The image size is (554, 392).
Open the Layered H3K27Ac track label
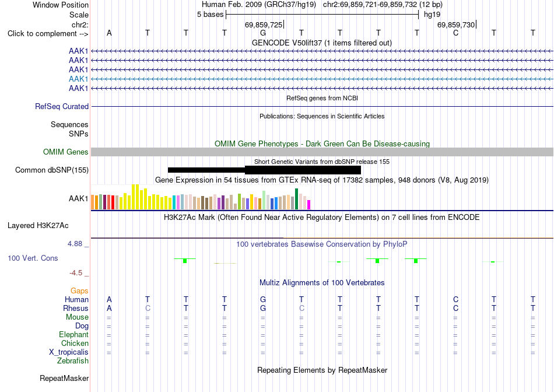tap(38, 226)
